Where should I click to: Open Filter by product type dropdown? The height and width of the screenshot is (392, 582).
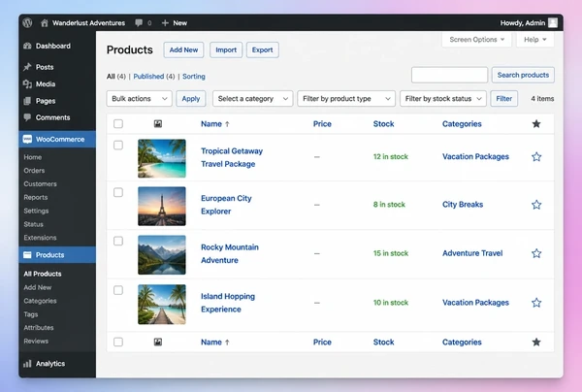346,99
